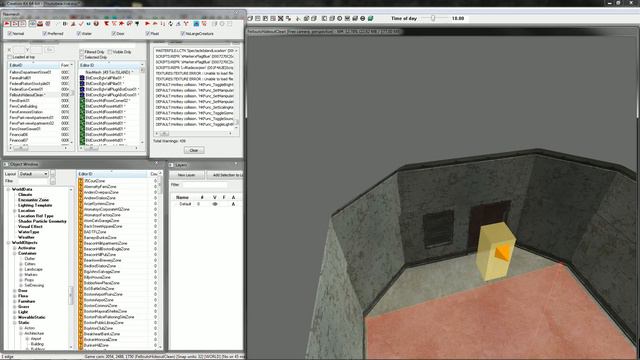Image resolution: width=640 pixels, height=360 pixels.
Task: Click the Filter field in Layers panel
Action: [204, 185]
